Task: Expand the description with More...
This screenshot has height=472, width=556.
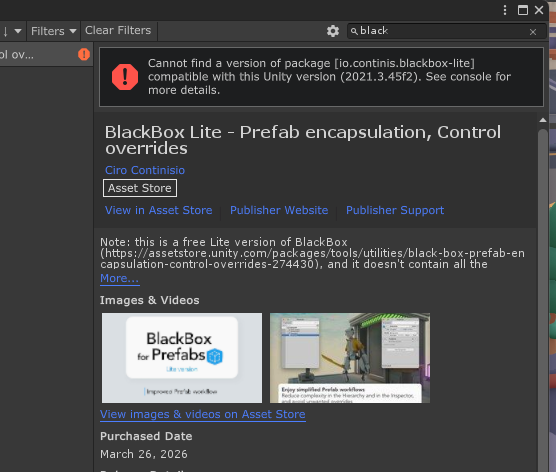Action: click(119, 279)
